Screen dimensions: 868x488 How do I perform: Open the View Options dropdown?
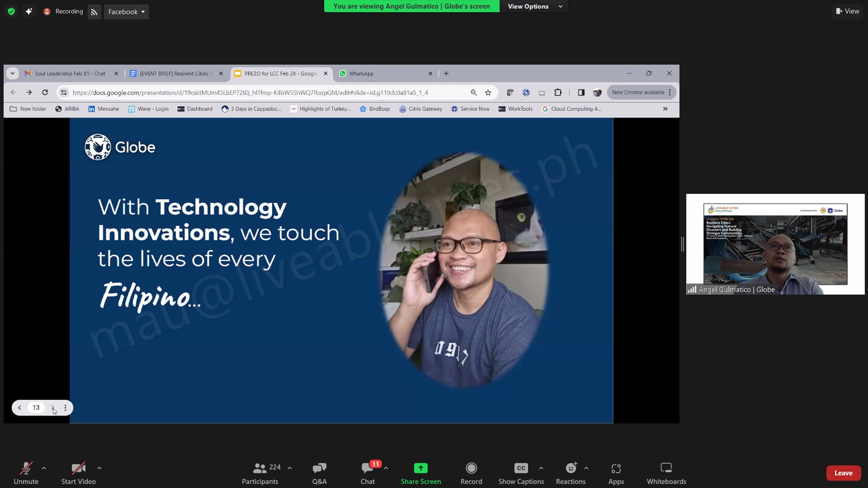click(535, 6)
